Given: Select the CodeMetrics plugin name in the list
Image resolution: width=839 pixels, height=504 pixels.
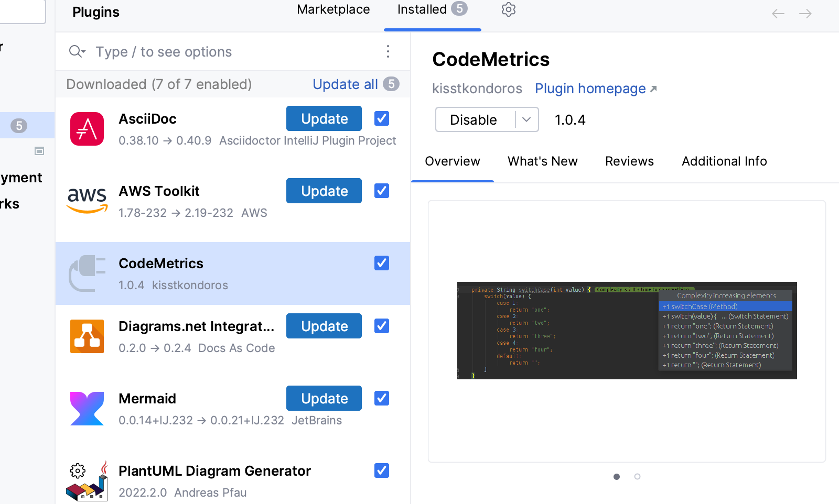Looking at the screenshot, I should 161,264.
